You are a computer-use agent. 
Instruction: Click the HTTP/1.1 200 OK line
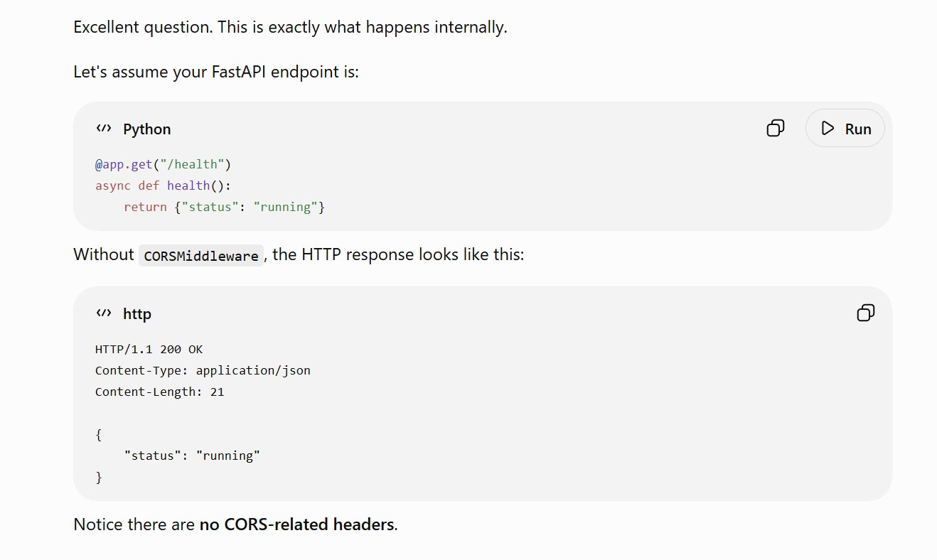pos(149,349)
